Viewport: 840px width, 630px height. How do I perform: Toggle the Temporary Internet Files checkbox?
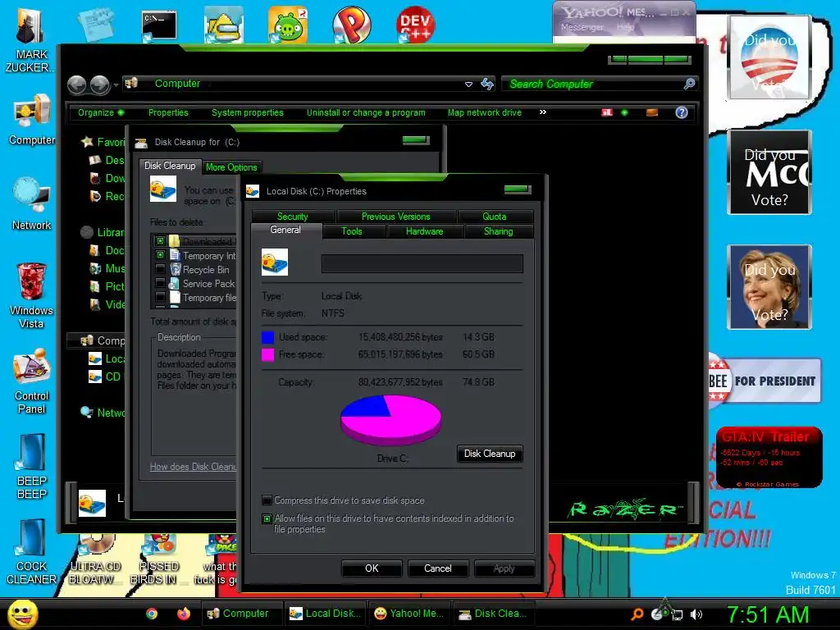coord(160,255)
